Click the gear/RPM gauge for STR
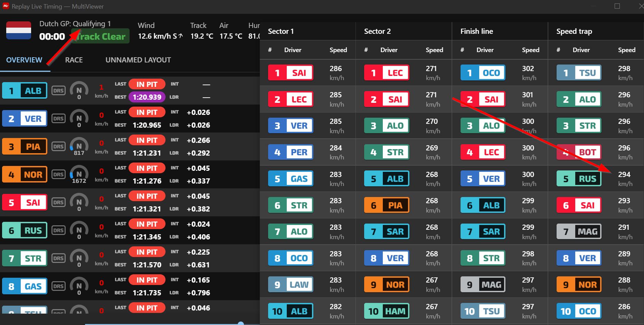The width and height of the screenshot is (644, 325). (x=79, y=258)
